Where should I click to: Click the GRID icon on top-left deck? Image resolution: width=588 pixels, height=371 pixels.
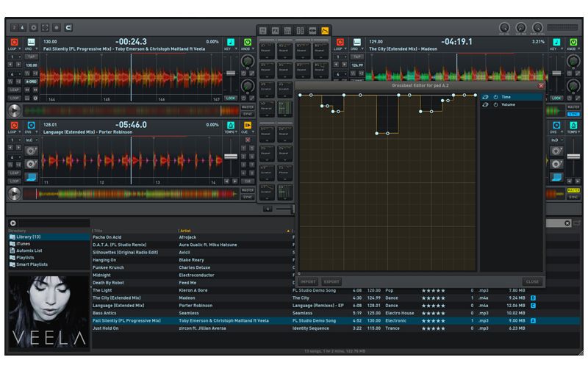coord(32,43)
